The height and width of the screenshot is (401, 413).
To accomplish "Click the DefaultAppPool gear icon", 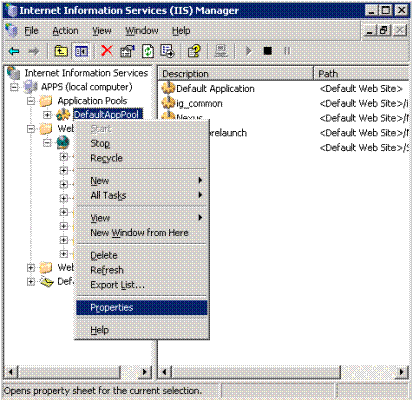I will [x=63, y=115].
